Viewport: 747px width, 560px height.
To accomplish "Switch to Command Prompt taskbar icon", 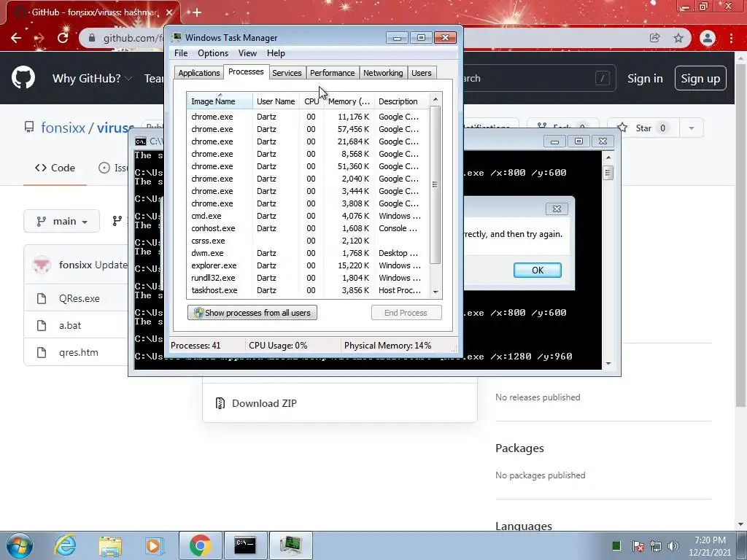I will [x=245, y=545].
